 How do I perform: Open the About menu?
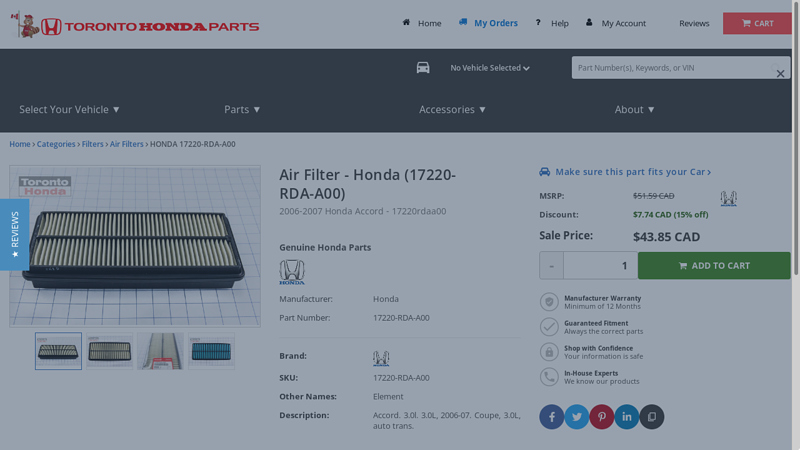(634, 109)
